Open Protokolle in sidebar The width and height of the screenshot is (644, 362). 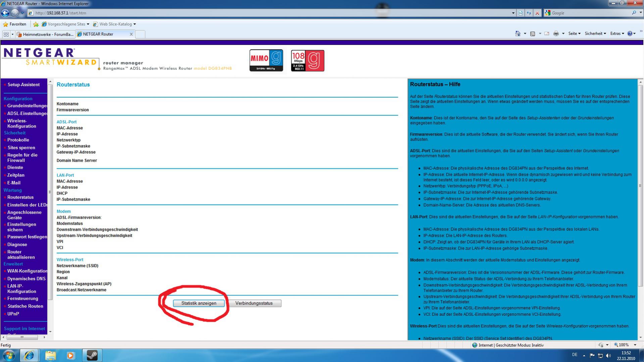pos(18,140)
